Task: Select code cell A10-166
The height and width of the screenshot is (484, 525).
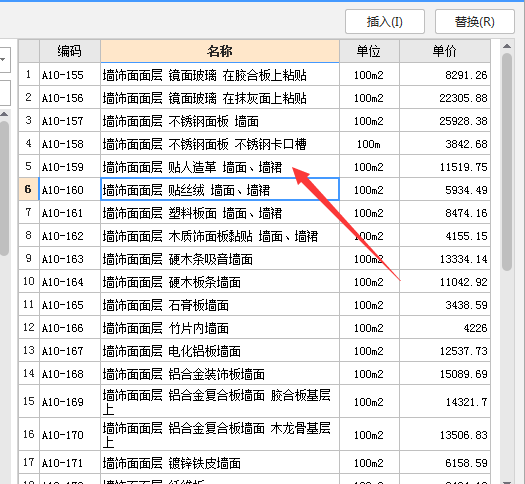Action: tap(70, 328)
